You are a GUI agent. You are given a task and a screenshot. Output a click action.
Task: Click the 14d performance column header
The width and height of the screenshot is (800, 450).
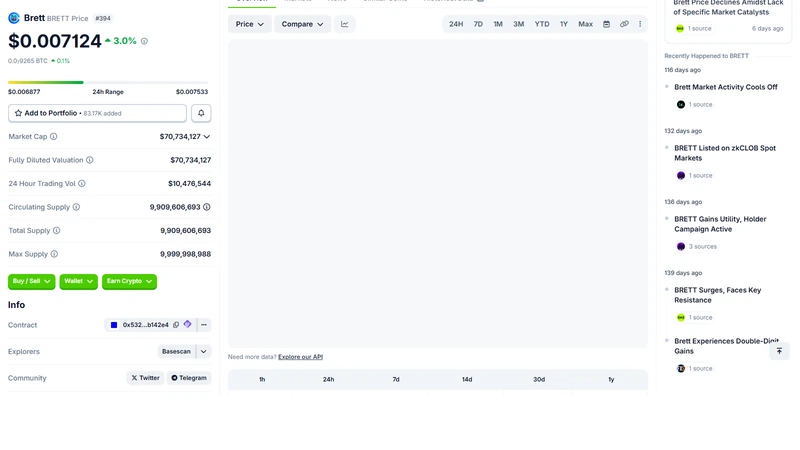coord(467,380)
